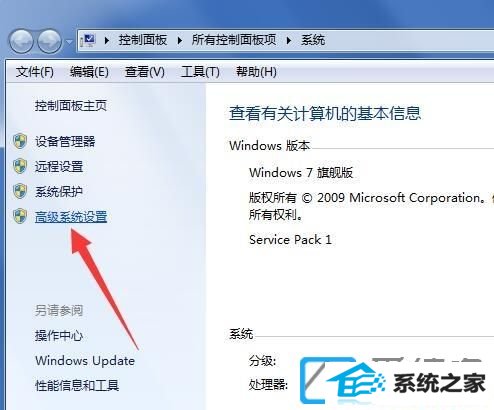Click shield icon beside 设备管理器

(x=20, y=141)
